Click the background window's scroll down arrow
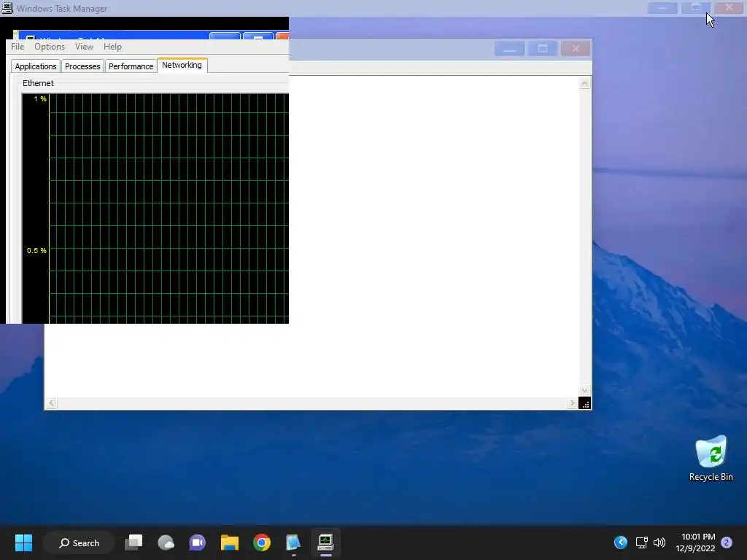Viewport: 747px width, 560px height. (x=584, y=391)
